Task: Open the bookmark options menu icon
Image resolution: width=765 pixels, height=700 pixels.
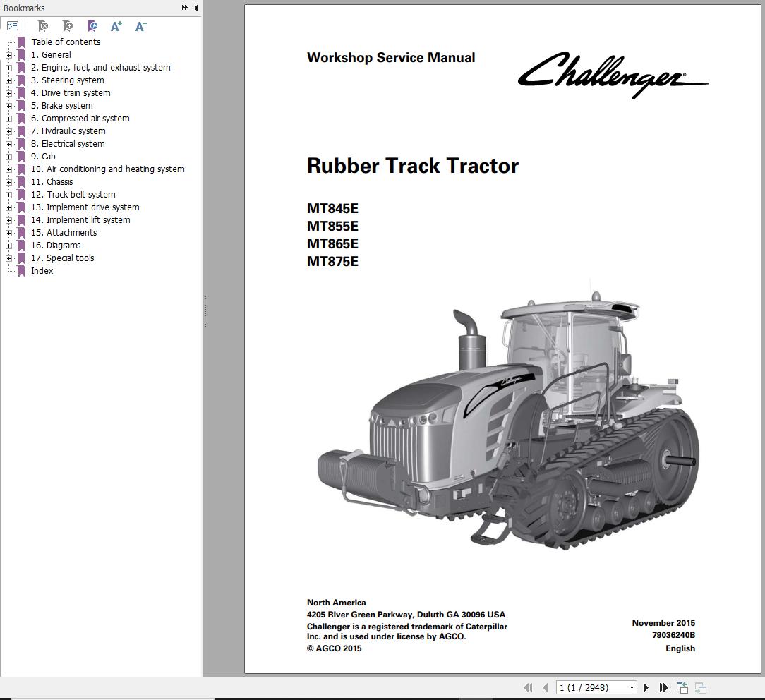Action: click(x=13, y=26)
